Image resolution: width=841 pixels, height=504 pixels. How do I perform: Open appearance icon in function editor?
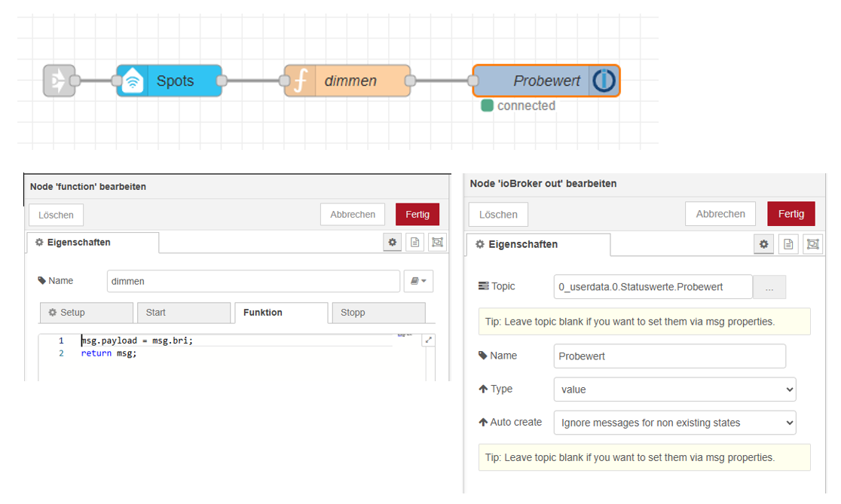tap(437, 242)
